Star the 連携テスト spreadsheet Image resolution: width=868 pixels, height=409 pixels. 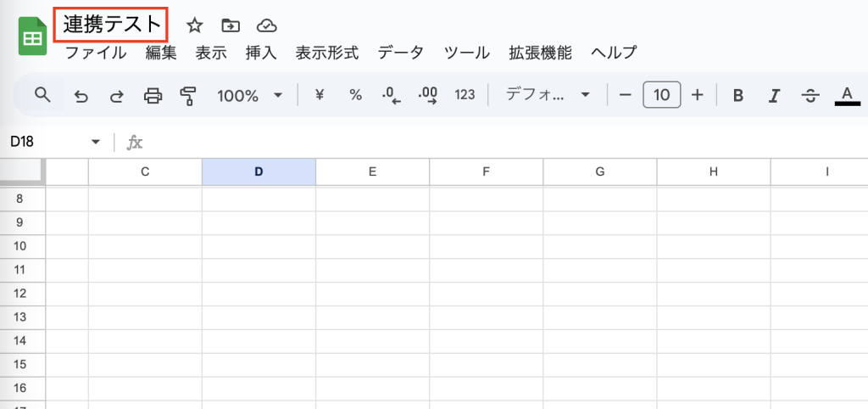(194, 25)
